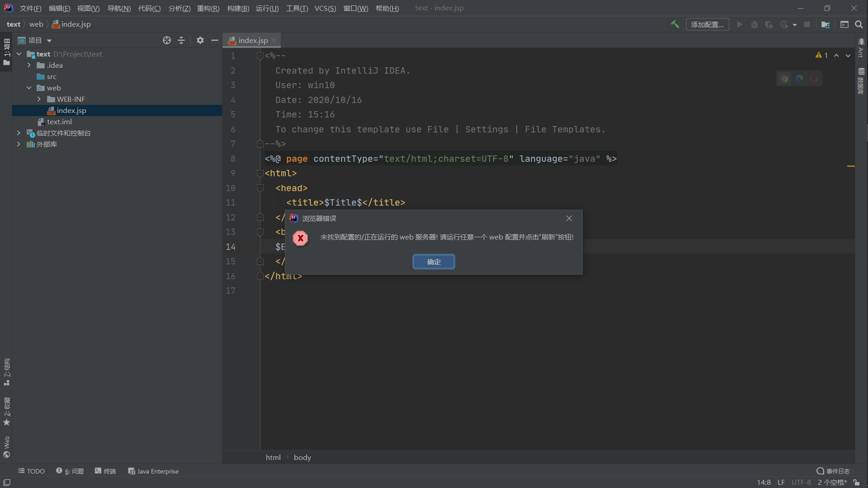Click the body breadcrumb below editor
The width and height of the screenshot is (868, 488).
point(302,457)
